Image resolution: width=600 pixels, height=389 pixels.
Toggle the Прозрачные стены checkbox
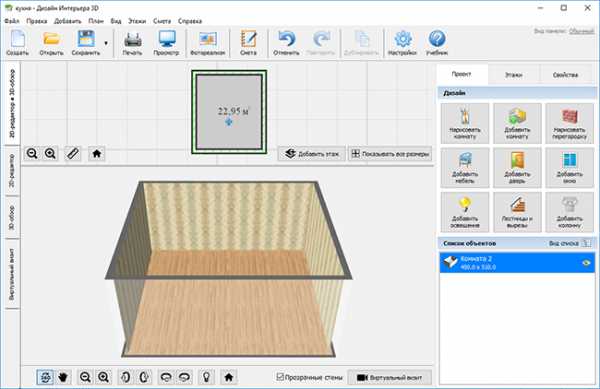(x=280, y=377)
